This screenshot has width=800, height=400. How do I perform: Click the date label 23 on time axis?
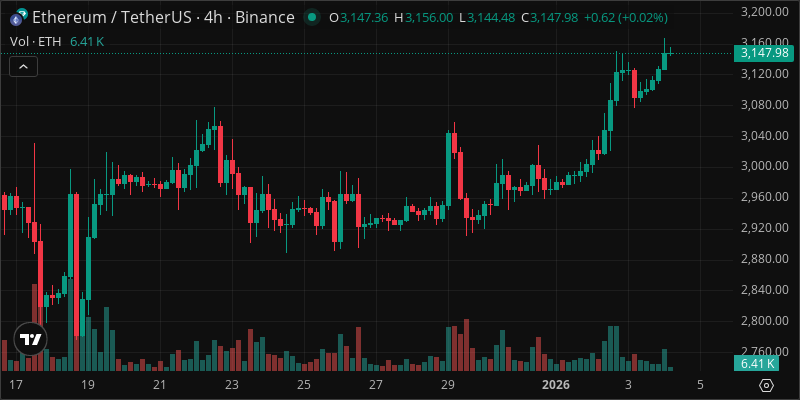coord(232,384)
